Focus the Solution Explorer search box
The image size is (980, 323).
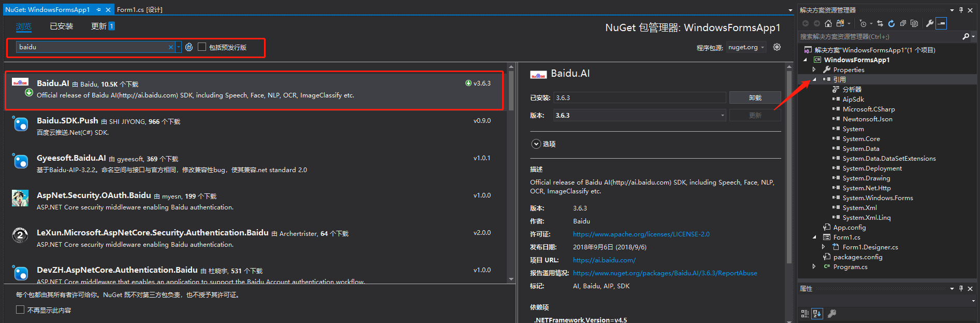(x=880, y=36)
